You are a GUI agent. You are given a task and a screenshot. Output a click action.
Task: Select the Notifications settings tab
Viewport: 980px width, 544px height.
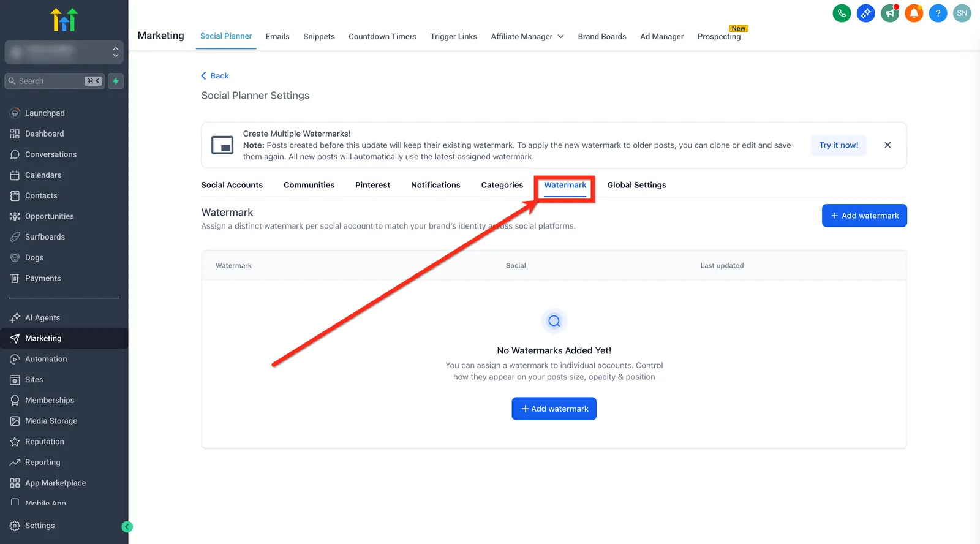pyautogui.click(x=435, y=185)
